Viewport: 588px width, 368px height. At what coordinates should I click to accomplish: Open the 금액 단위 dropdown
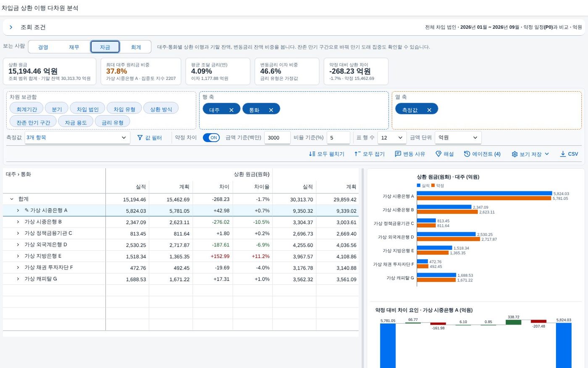tap(458, 138)
